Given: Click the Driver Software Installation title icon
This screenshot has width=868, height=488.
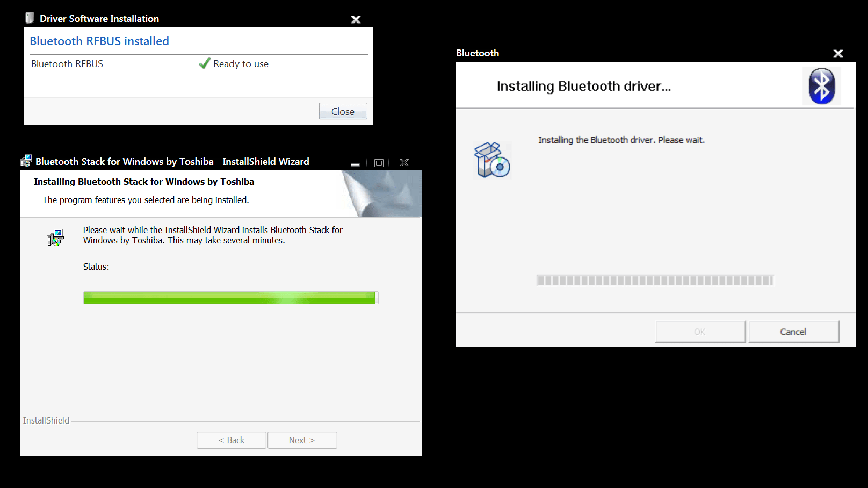Looking at the screenshot, I should (30, 18).
